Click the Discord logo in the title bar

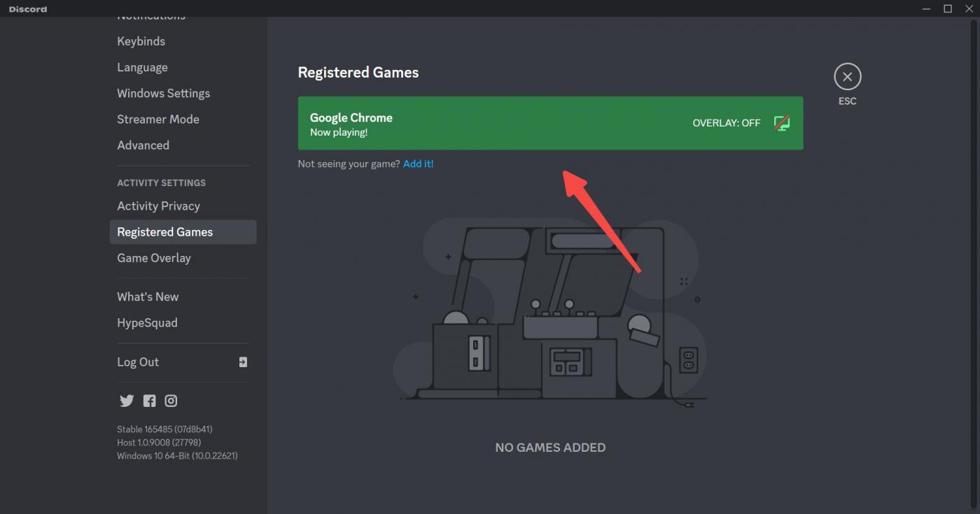pos(27,8)
